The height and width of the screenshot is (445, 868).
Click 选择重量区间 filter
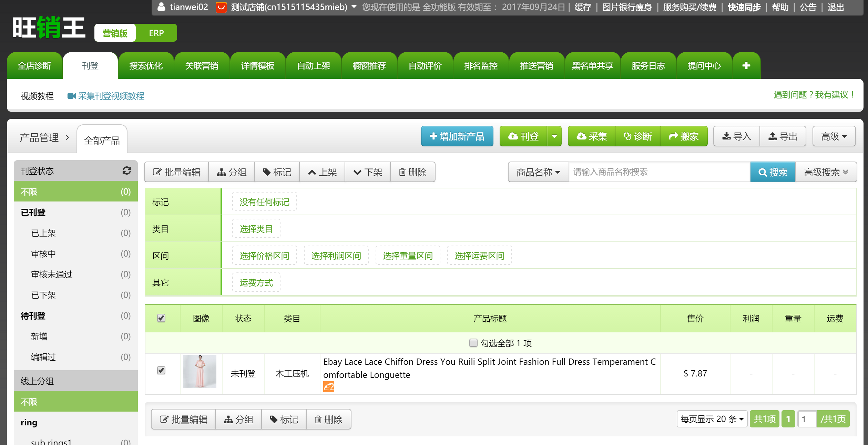(408, 256)
